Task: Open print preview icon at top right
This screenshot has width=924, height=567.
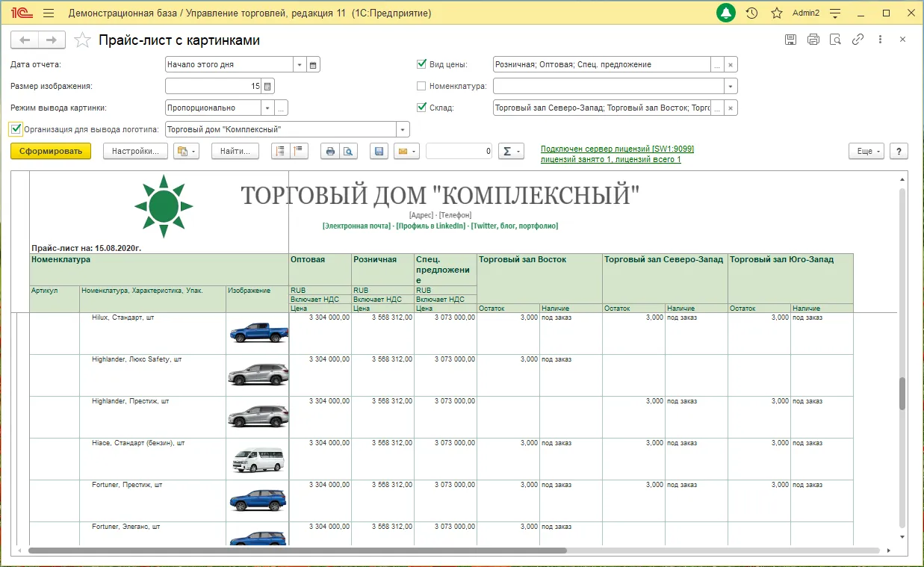Action: click(x=836, y=40)
